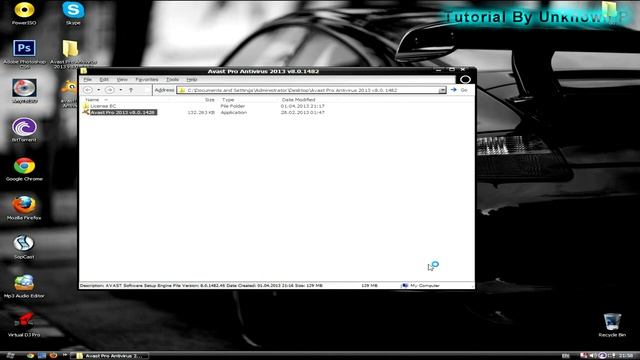The width and height of the screenshot is (640, 360).
Task: Open the Recycle Bin
Action: pos(612,322)
